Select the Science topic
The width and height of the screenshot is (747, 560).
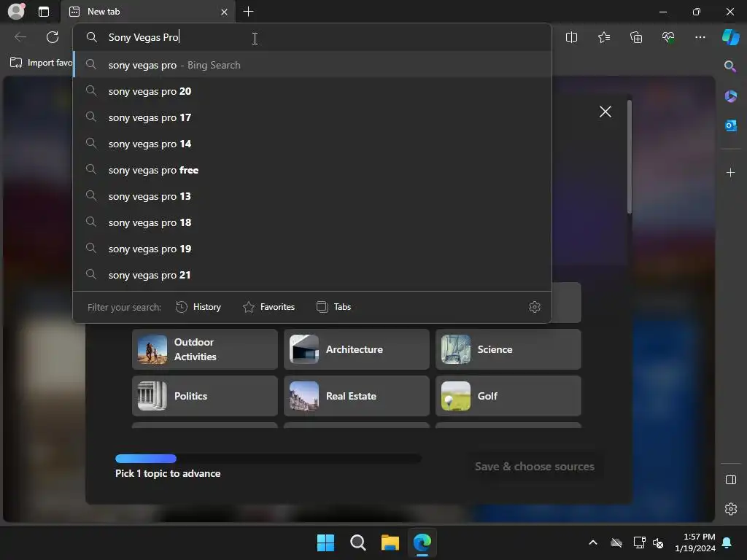coord(508,349)
